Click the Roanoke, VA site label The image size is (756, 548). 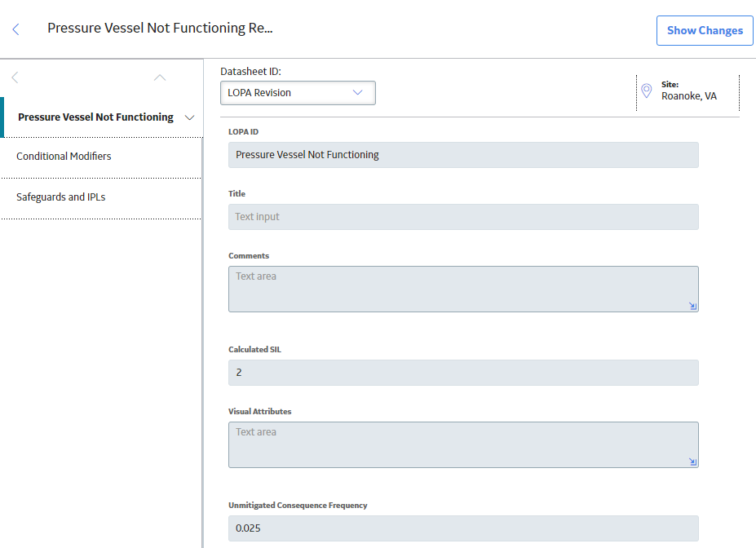coord(689,96)
